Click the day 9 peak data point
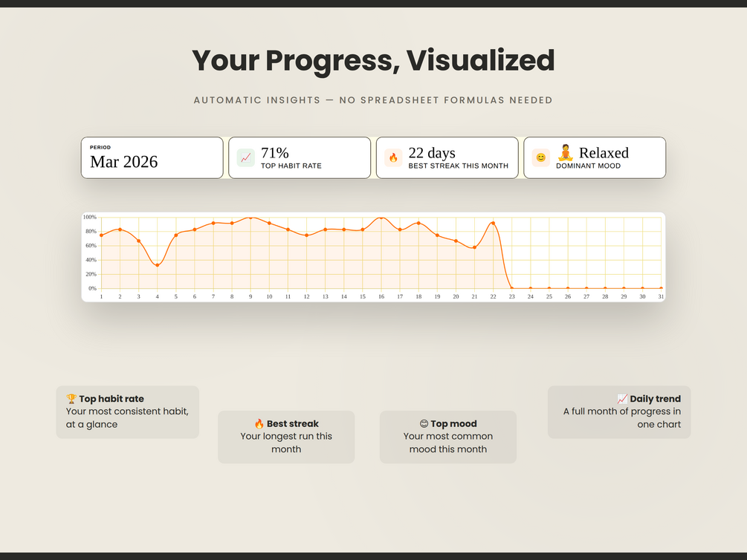The height and width of the screenshot is (560, 747). point(250,217)
